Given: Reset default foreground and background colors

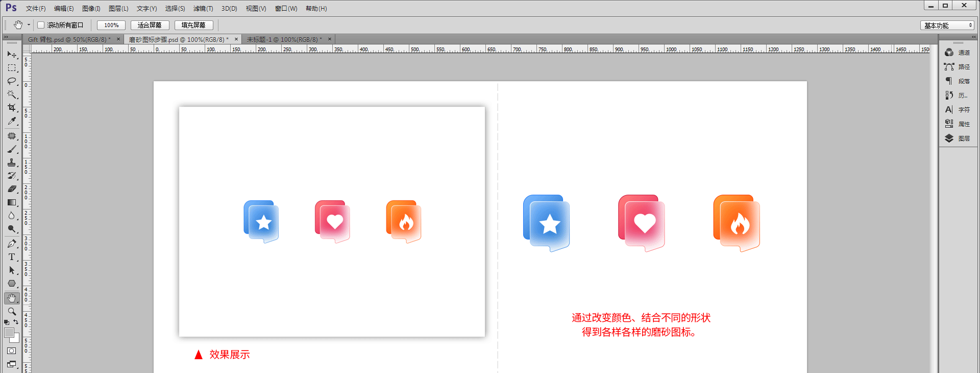Looking at the screenshot, I should coord(7,322).
